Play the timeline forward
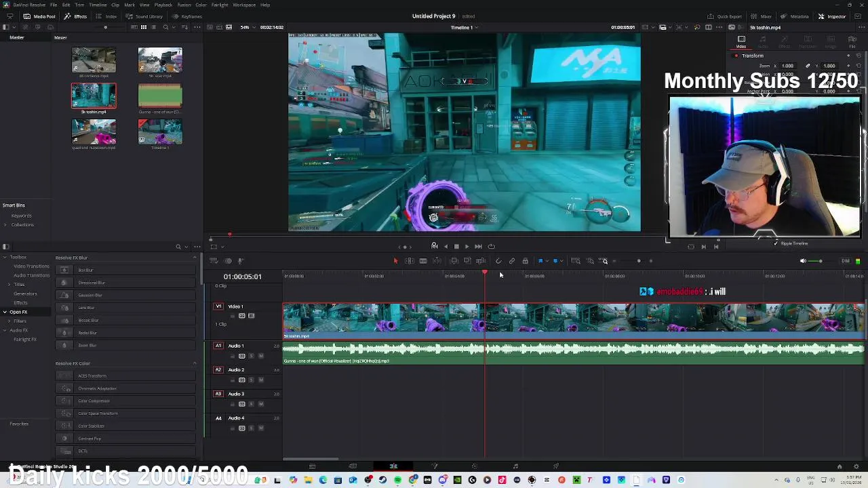 [x=467, y=247]
